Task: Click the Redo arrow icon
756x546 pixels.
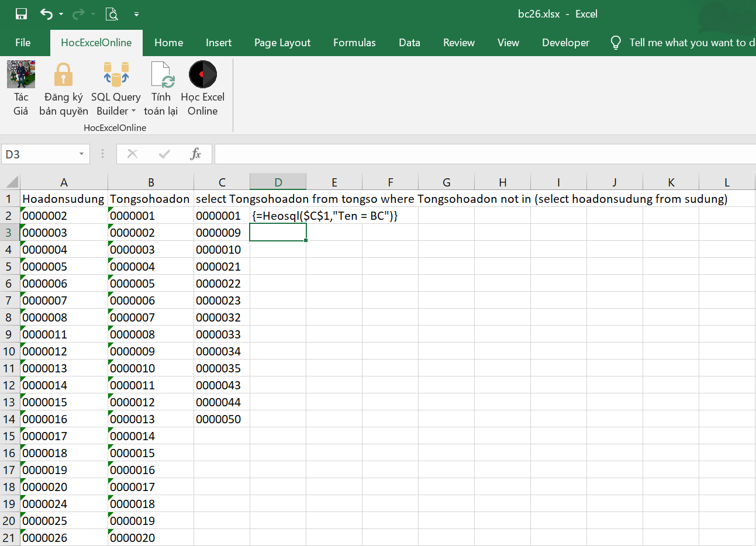Action: pyautogui.click(x=78, y=14)
